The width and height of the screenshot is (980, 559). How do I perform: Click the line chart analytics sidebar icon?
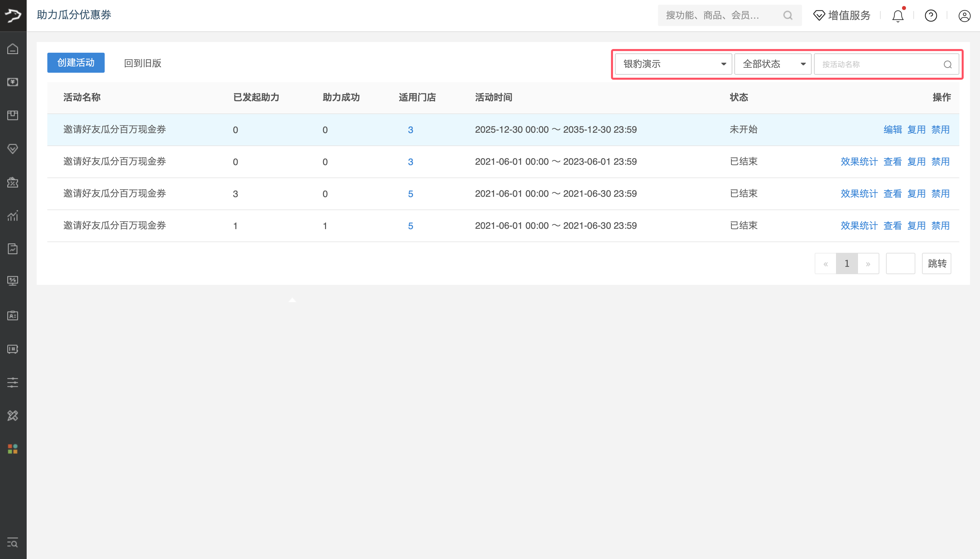pyautogui.click(x=13, y=216)
